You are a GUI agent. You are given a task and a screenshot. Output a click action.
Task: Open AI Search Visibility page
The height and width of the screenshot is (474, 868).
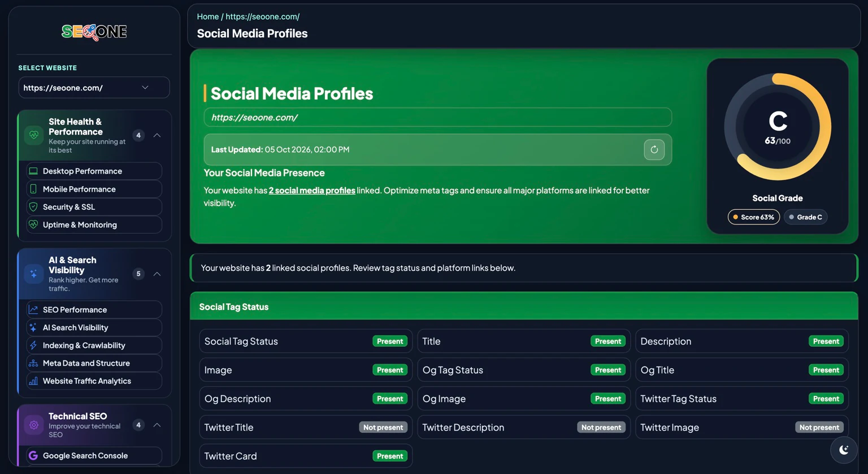[x=94, y=328]
